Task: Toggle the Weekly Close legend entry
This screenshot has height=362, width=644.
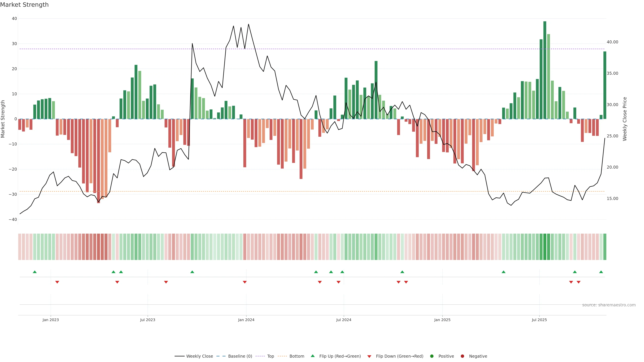Action: pyautogui.click(x=199, y=356)
